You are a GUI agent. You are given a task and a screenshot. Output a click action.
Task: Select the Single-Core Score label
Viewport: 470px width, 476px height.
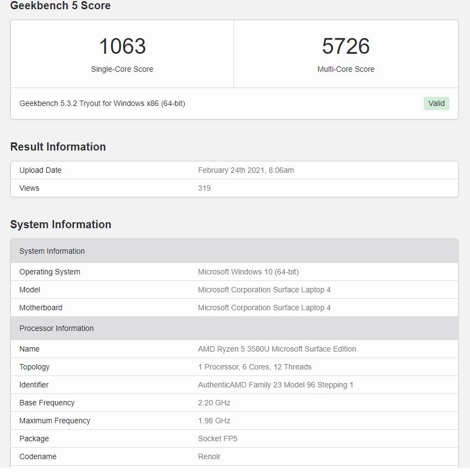(122, 69)
